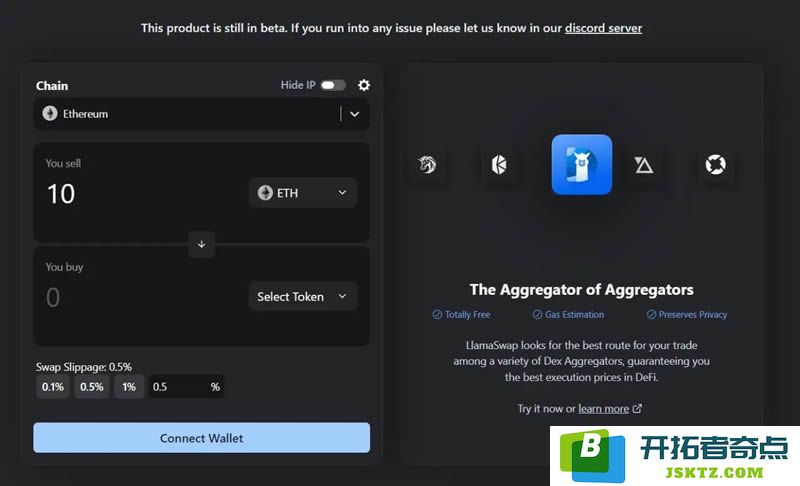
Task: Open the settings gear icon
Action: (364, 85)
